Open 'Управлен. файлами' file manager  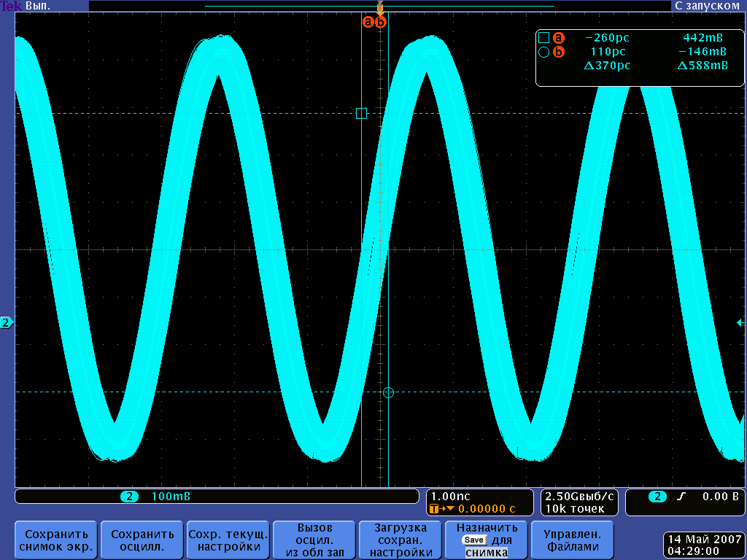tap(572, 540)
